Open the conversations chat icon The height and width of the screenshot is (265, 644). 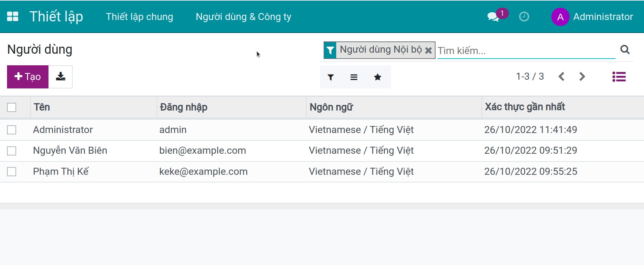493,16
